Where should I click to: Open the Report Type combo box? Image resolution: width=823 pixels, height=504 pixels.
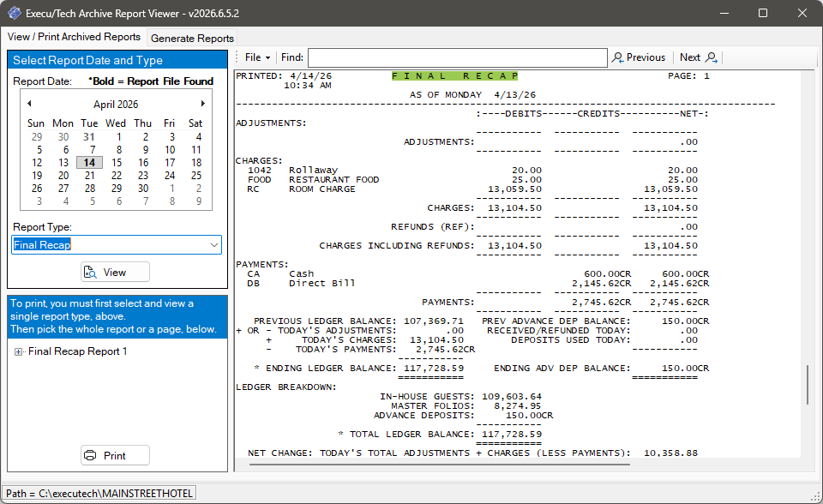point(117,244)
